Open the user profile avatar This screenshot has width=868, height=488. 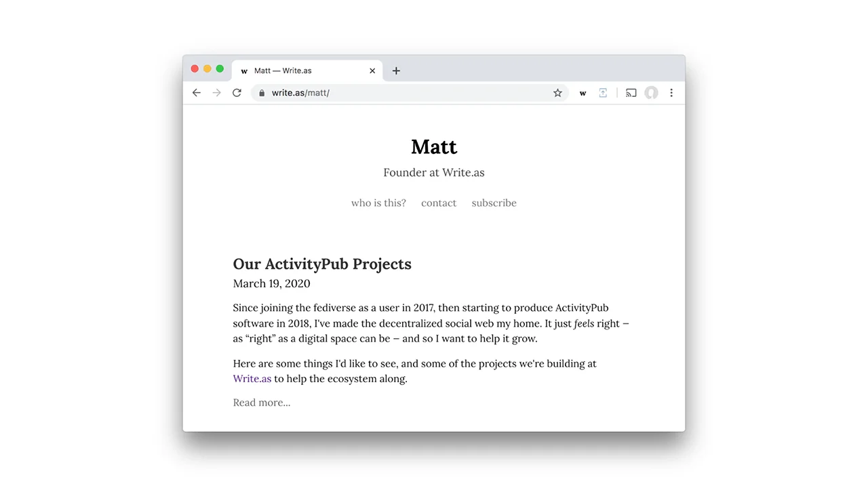(x=651, y=93)
